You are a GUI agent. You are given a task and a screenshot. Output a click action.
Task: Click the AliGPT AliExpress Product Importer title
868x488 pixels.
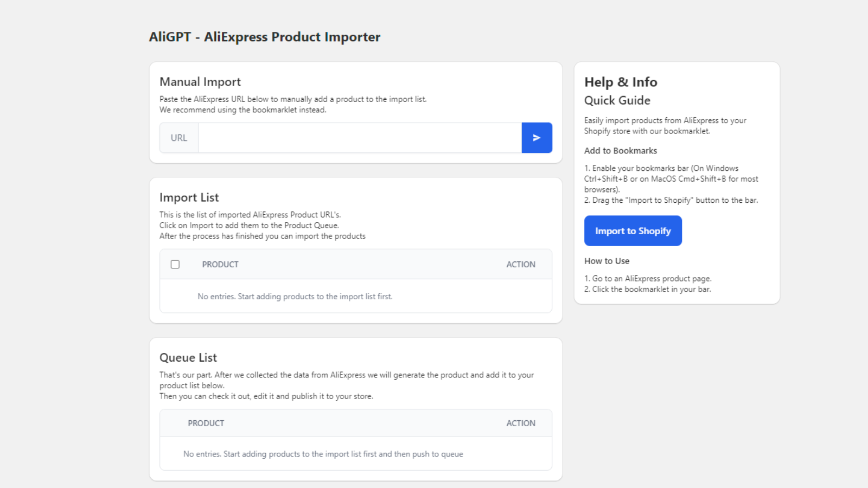265,37
